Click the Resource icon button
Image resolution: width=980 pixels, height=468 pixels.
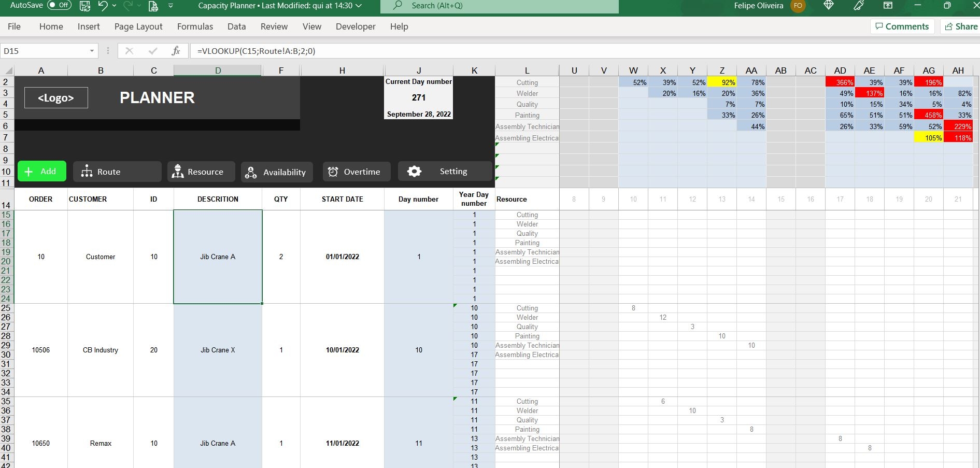178,171
